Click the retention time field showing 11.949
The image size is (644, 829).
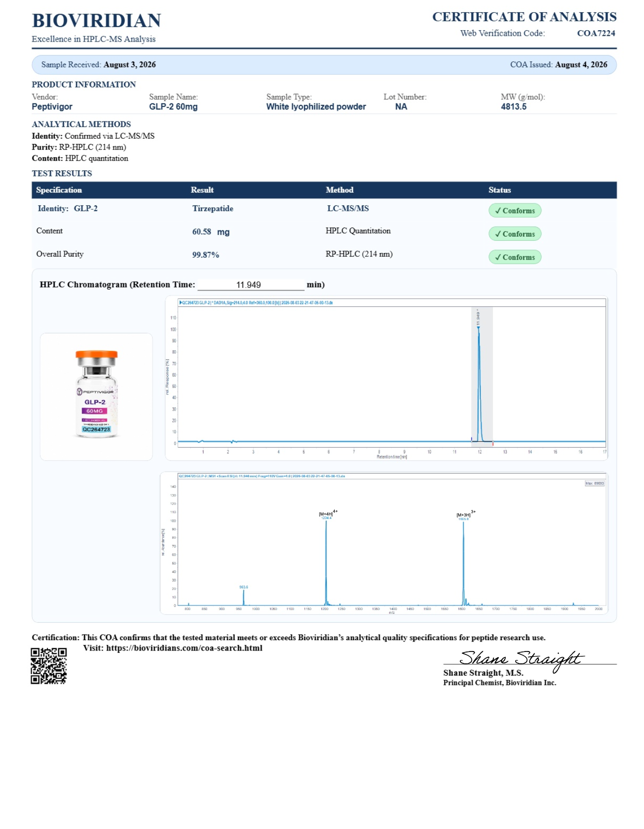click(251, 285)
